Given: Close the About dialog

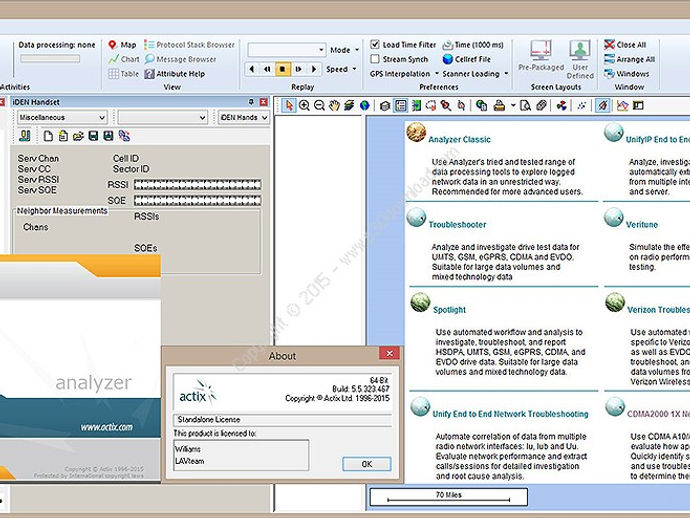Looking at the screenshot, I should tap(389, 353).
